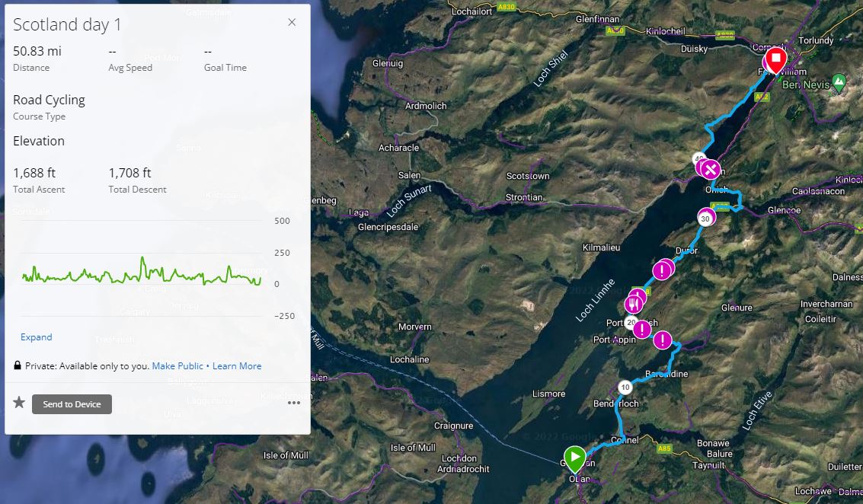Click the food course point marker
The image size is (863, 504).
pyautogui.click(x=634, y=305)
